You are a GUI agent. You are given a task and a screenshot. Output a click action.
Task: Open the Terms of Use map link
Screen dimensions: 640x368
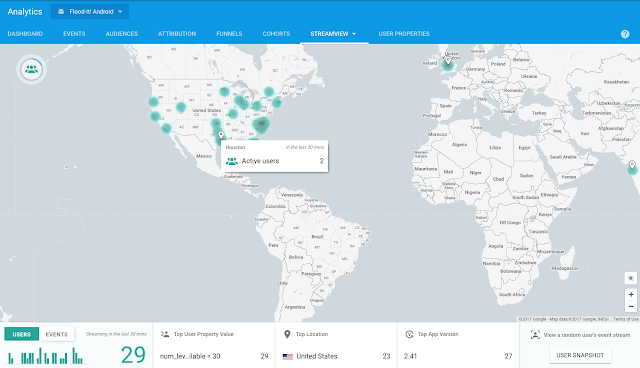pyautogui.click(x=626, y=319)
